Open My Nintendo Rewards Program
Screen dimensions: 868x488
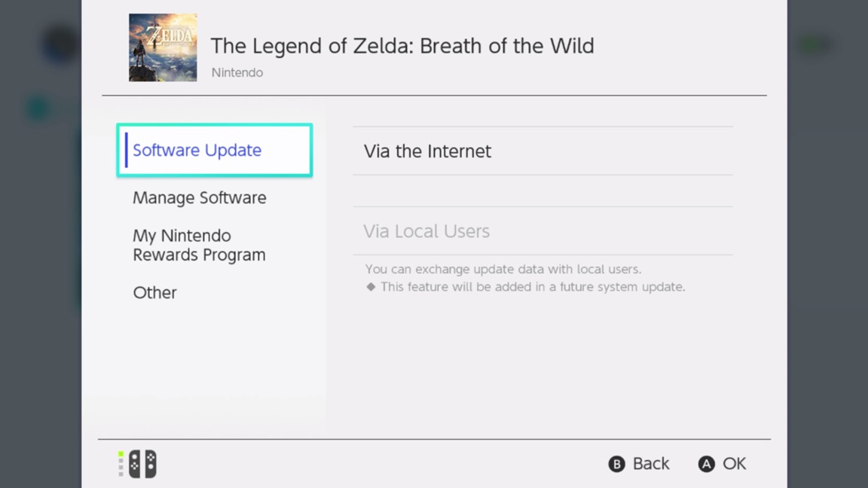199,246
